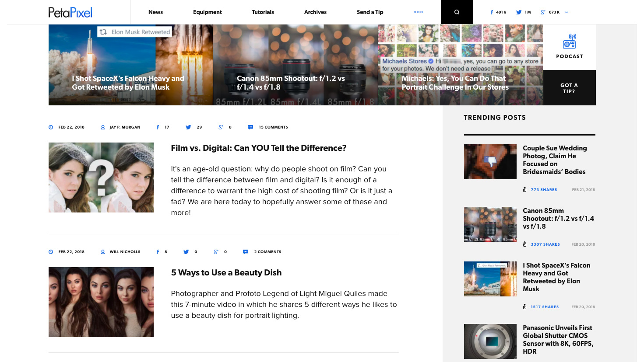Image resolution: width=644 pixels, height=362 pixels.
Task: Click comments icon for 15 Comments
Action: [250, 127]
